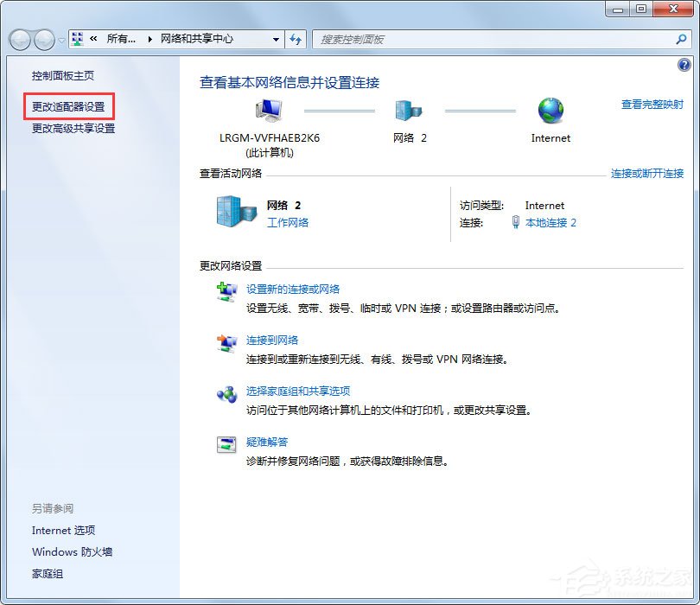Click the search magnifier icon
This screenshot has width=700, height=605.
pyautogui.click(x=682, y=40)
